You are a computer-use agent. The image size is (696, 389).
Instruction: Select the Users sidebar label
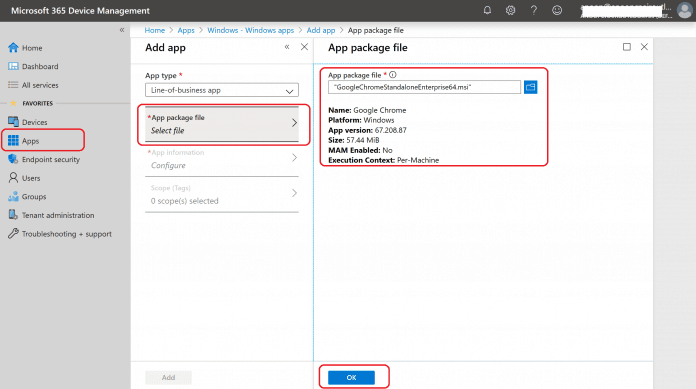(x=31, y=178)
